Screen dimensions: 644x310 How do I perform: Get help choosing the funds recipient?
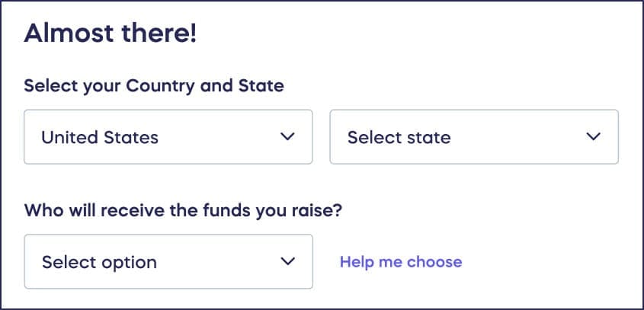401,262
